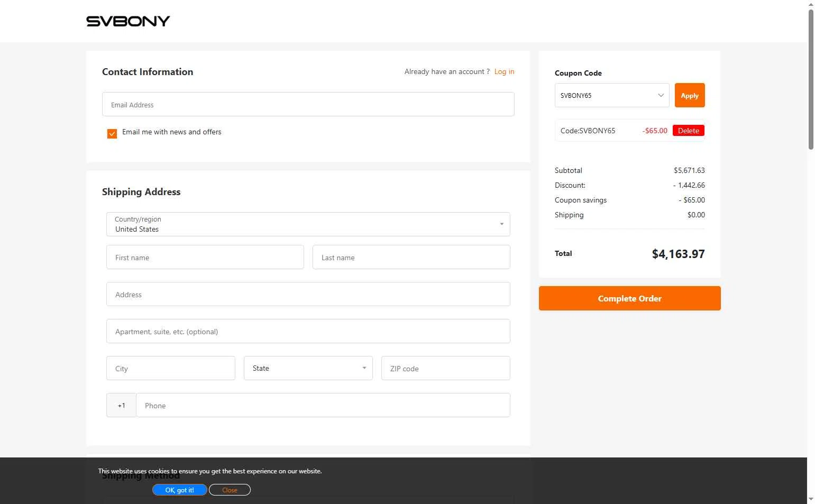Select the Total amount $4,163.97

tap(678, 254)
